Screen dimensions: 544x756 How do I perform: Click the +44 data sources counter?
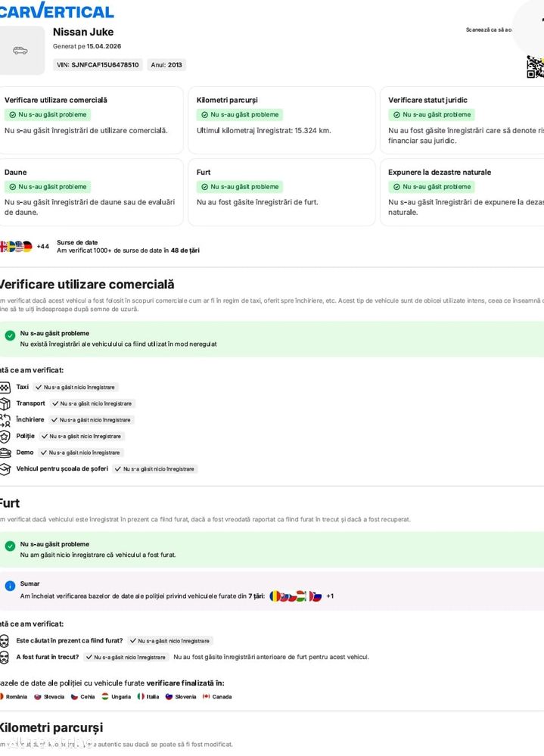pyautogui.click(x=43, y=247)
